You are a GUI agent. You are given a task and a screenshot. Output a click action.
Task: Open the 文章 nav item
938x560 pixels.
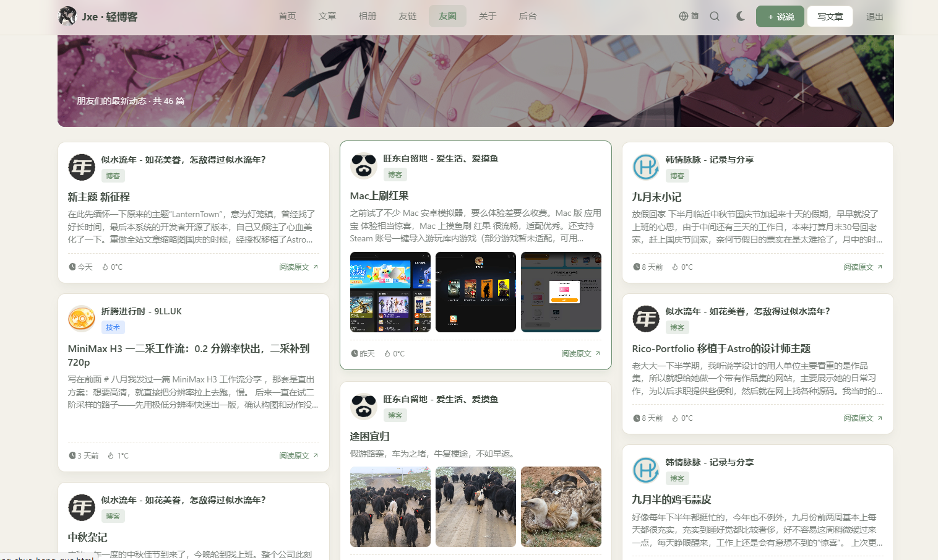tap(327, 16)
